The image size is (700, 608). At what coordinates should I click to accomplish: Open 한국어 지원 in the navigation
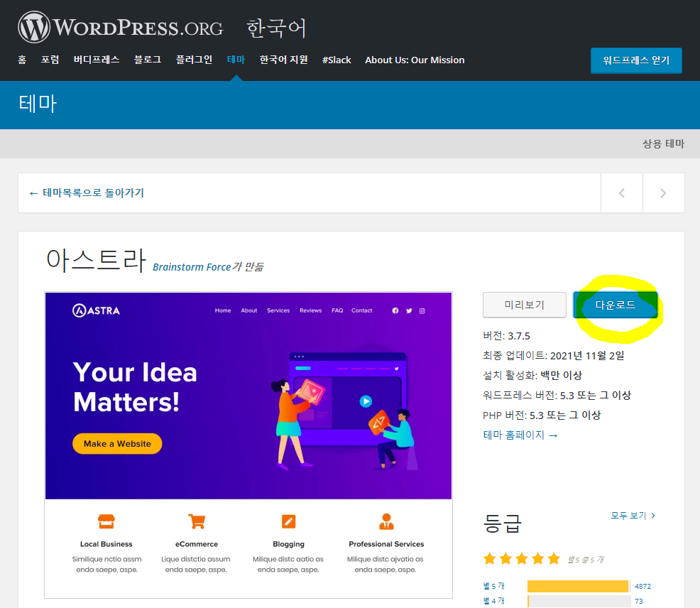pos(284,60)
